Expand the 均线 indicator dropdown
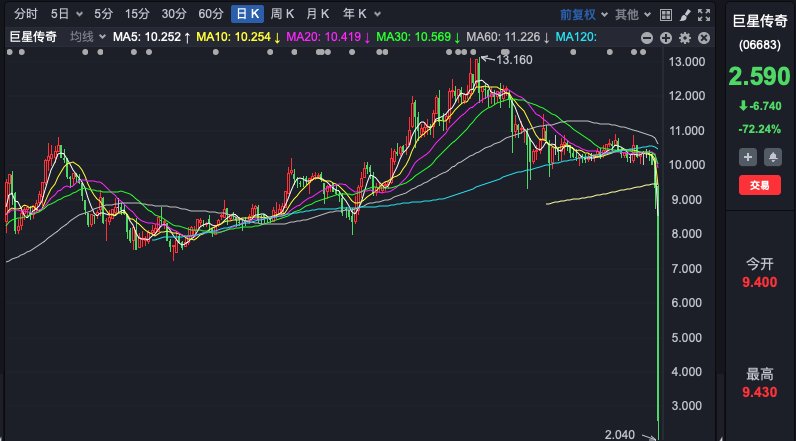The height and width of the screenshot is (441, 796). 87,37
